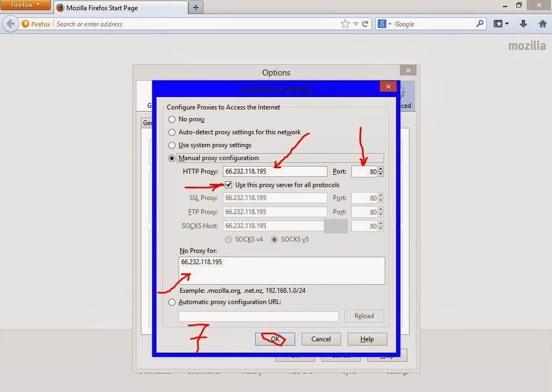Click the HTTP Proxy address input field
This screenshot has height=392, width=552.
point(275,171)
